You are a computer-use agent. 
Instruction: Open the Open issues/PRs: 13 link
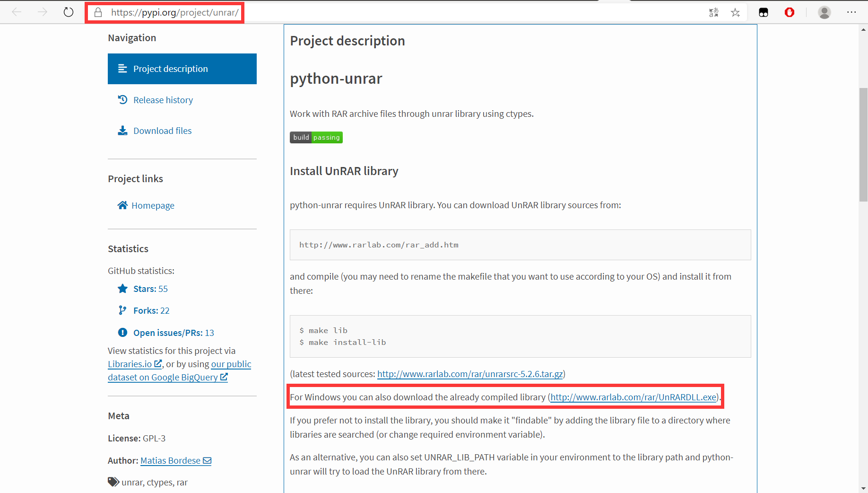pyautogui.click(x=174, y=333)
